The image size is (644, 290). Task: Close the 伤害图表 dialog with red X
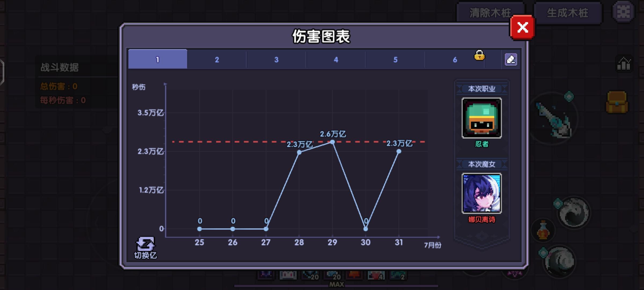[x=522, y=27]
